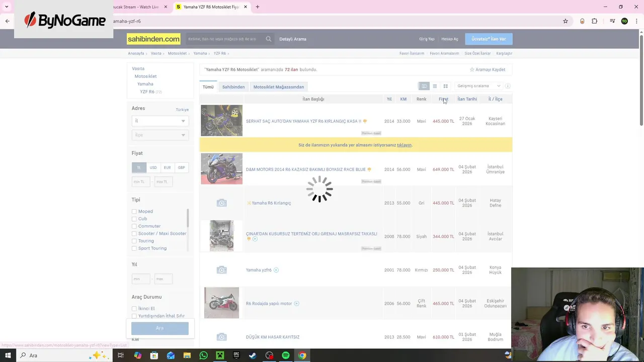The height and width of the screenshot is (362, 644).
Task: Check the Sport Touring checkbox
Action: pos(134,248)
